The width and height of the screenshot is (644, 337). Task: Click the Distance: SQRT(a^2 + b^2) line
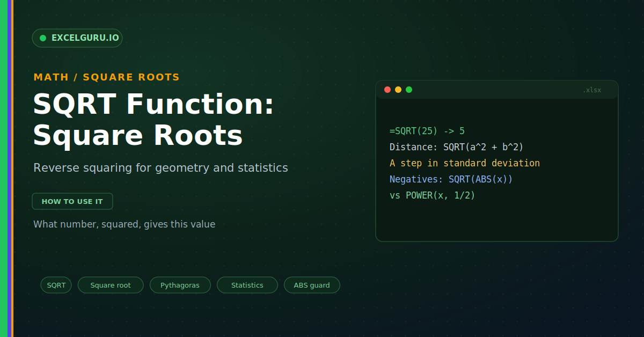click(457, 147)
